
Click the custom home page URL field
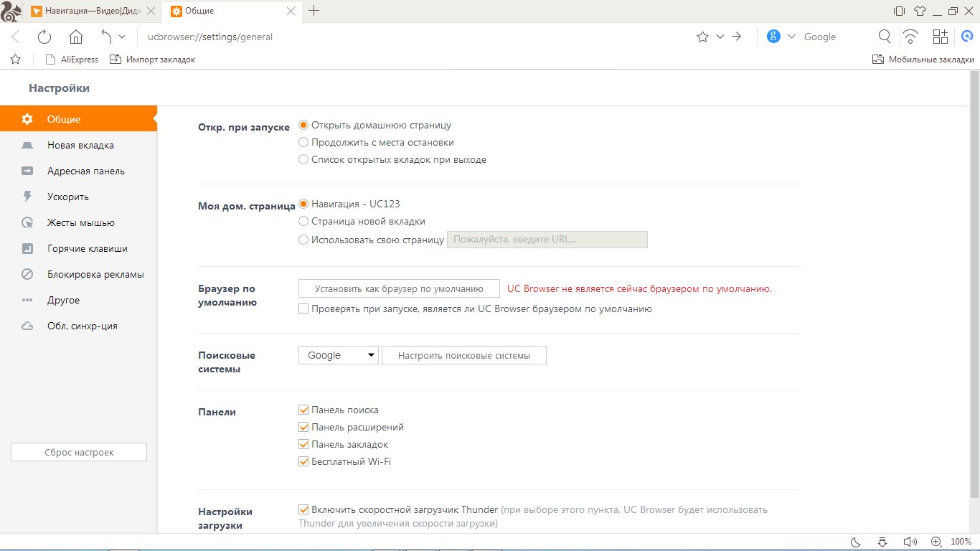(x=547, y=240)
